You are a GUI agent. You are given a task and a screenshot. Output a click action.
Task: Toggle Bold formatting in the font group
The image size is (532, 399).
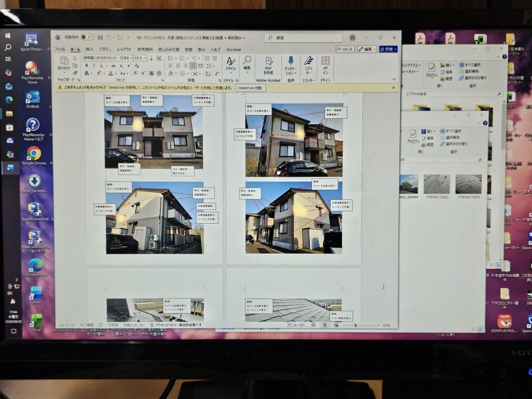pos(86,66)
